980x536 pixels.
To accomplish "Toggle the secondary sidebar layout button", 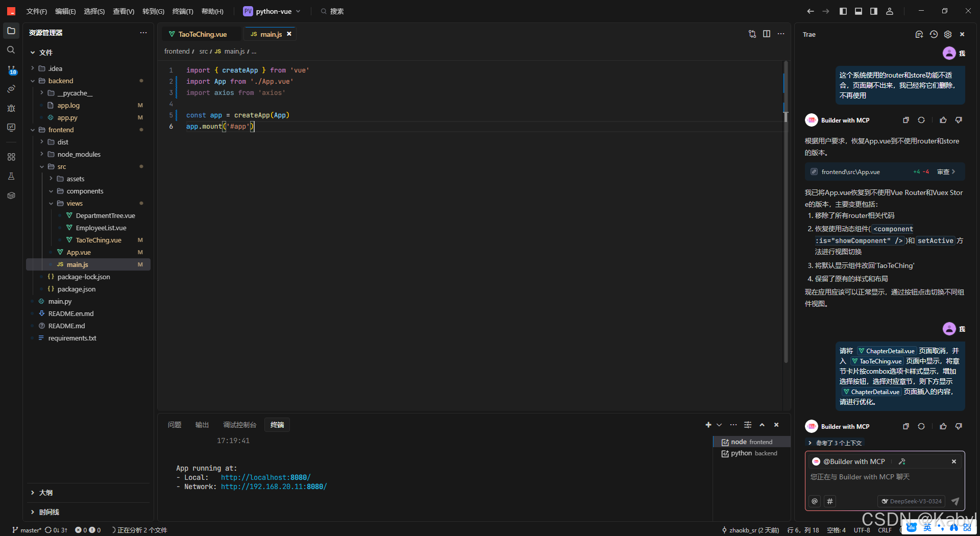I will tap(874, 11).
